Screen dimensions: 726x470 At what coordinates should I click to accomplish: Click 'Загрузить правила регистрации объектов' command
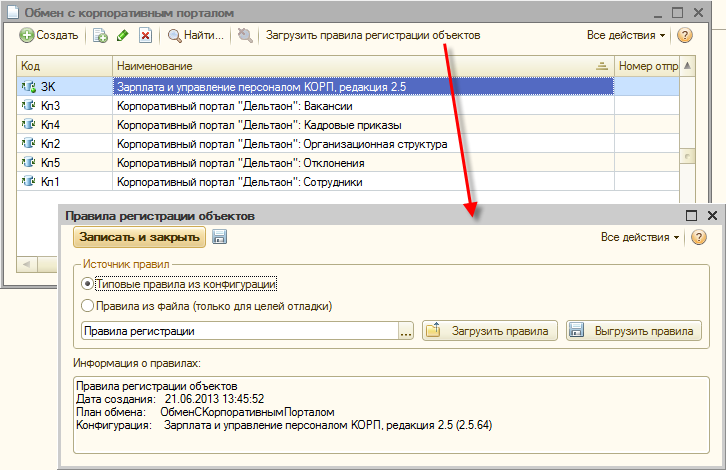coord(372,35)
